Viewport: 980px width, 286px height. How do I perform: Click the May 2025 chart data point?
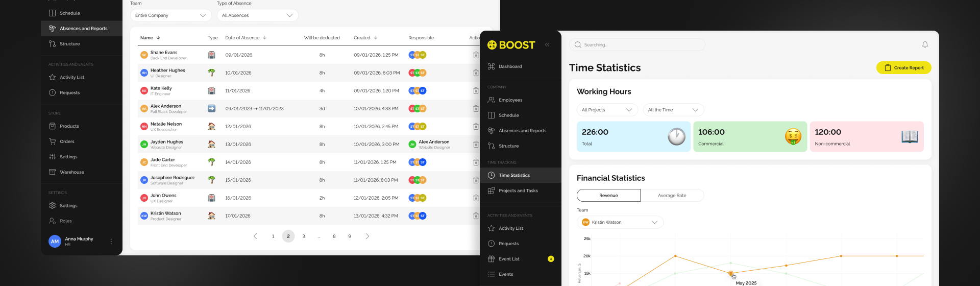[x=731, y=273]
